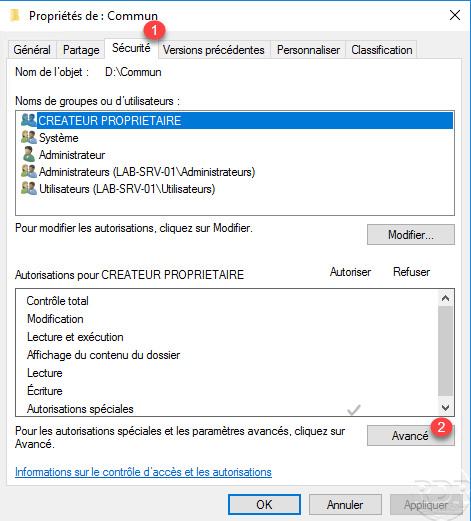
Task: Click the Utilisateurs group icon
Action: 29,188
